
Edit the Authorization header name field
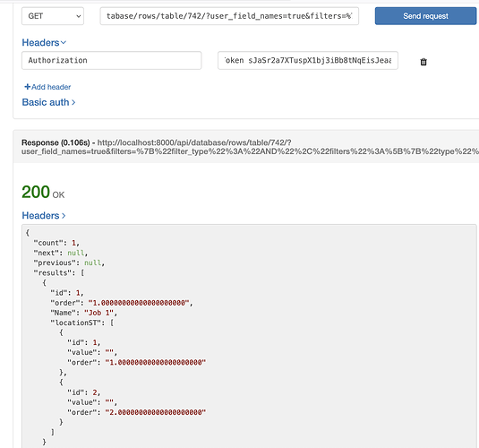(112, 60)
